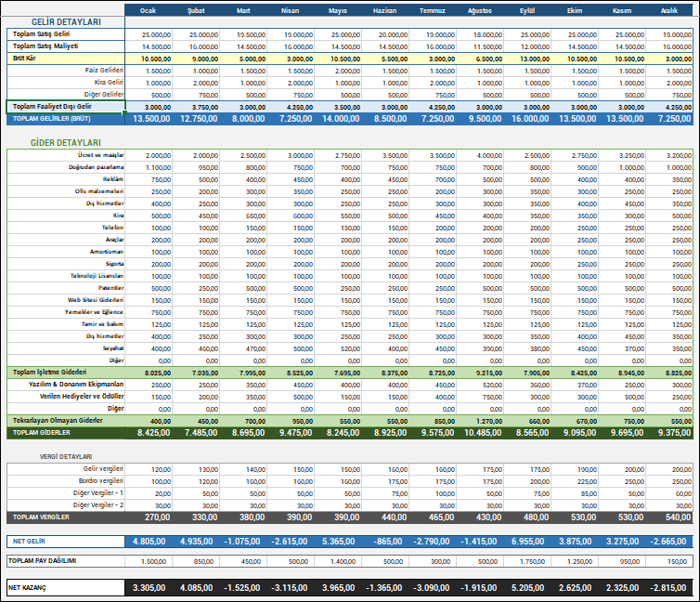Select the Reklâm row label
Image resolution: width=700 pixels, height=602 pixels.
point(113,179)
